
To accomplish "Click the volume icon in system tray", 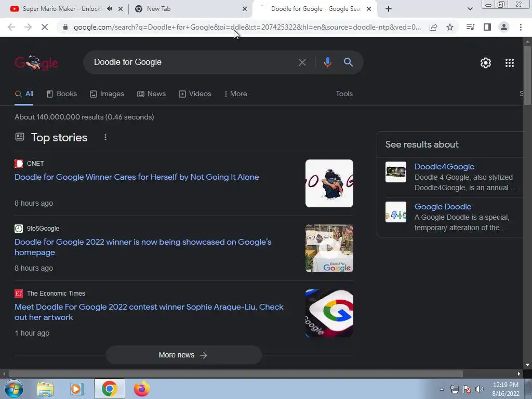I will pos(479,389).
